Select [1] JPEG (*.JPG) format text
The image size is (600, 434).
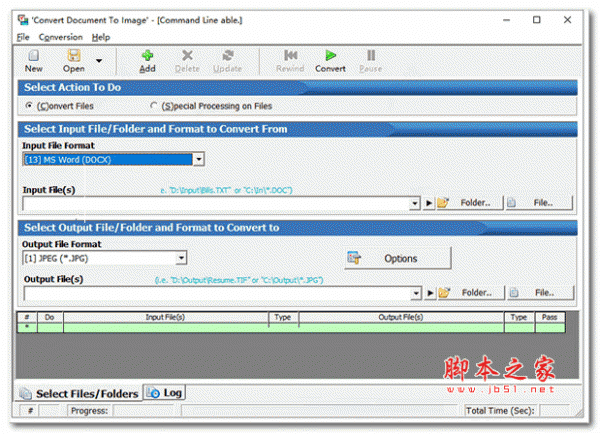click(x=56, y=259)
